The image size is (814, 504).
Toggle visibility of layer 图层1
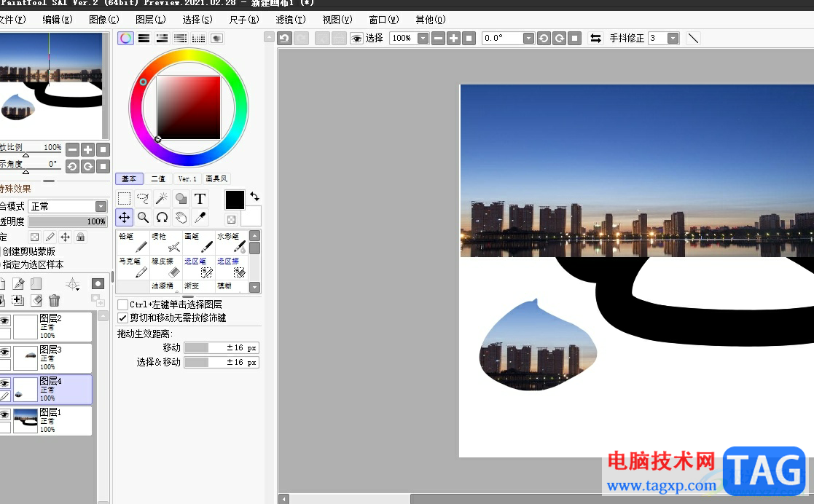click(x=4, y=414)
